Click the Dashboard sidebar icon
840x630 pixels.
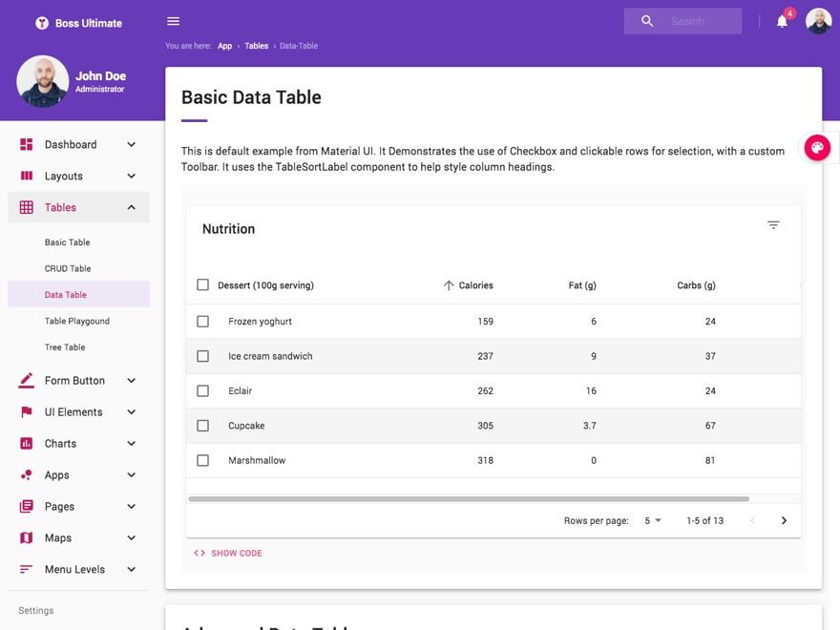[x=27, y=144]
